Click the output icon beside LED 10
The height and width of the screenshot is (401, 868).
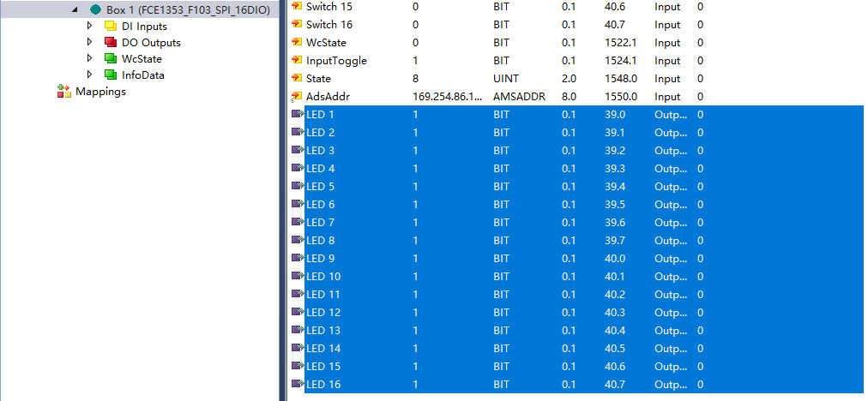tap(298, 276)
